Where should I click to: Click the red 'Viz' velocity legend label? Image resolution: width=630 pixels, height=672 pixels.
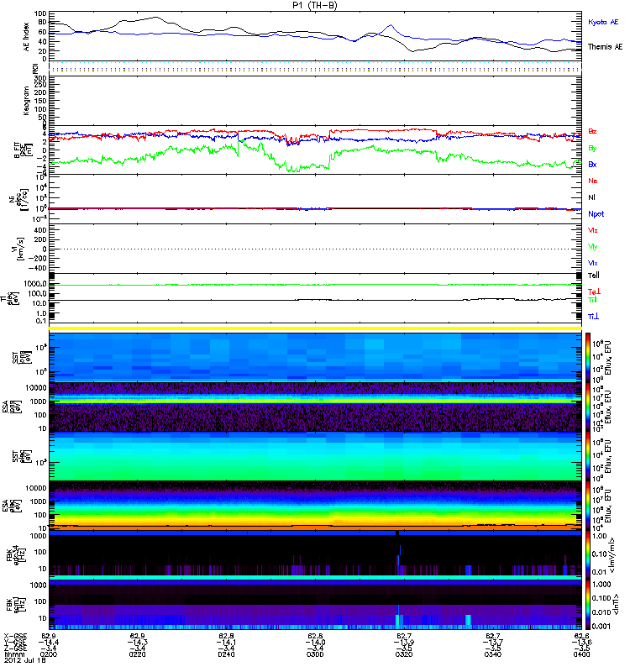point(593,230)
